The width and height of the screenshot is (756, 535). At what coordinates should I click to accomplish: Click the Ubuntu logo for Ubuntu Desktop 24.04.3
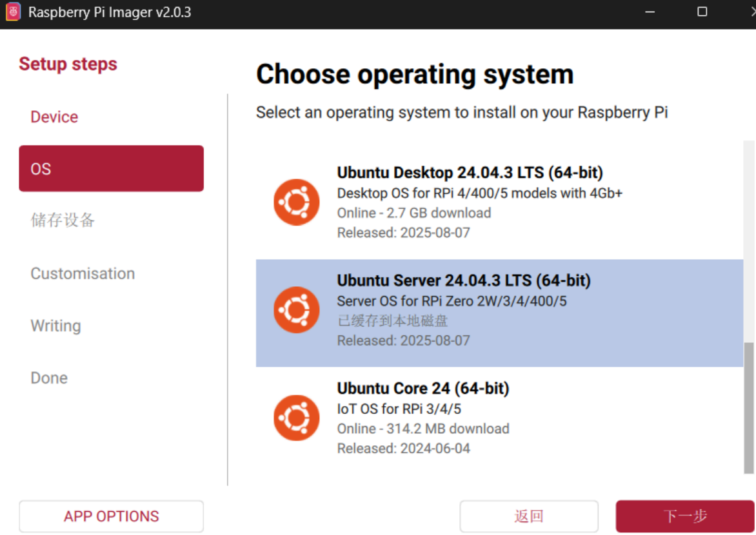tap(296, 202)
